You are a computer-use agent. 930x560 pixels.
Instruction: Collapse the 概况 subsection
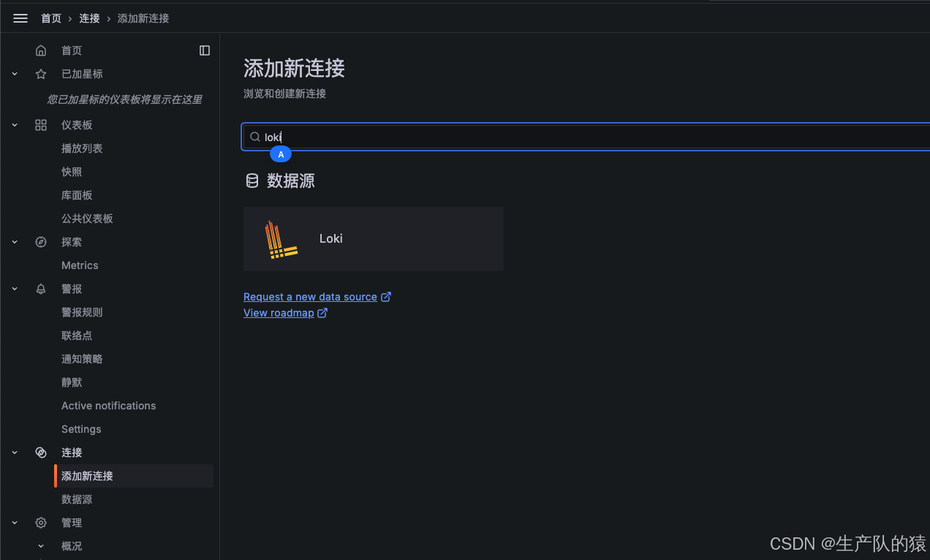[x=41, y=546]
